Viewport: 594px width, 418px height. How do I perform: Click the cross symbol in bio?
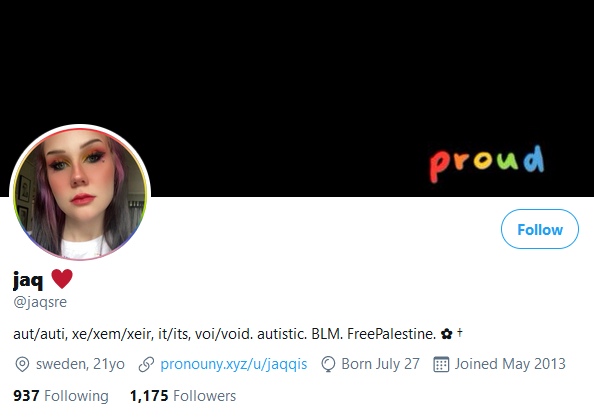[460, 333]
